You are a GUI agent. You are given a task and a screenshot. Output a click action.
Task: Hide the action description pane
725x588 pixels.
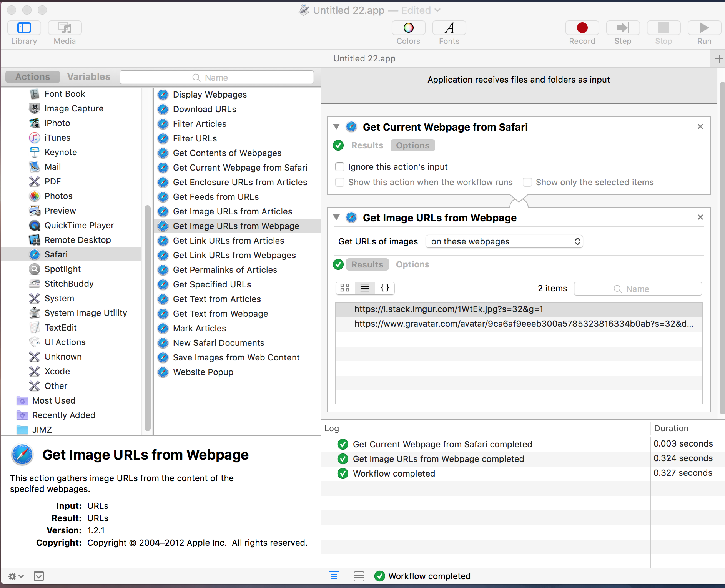(39, 576)
